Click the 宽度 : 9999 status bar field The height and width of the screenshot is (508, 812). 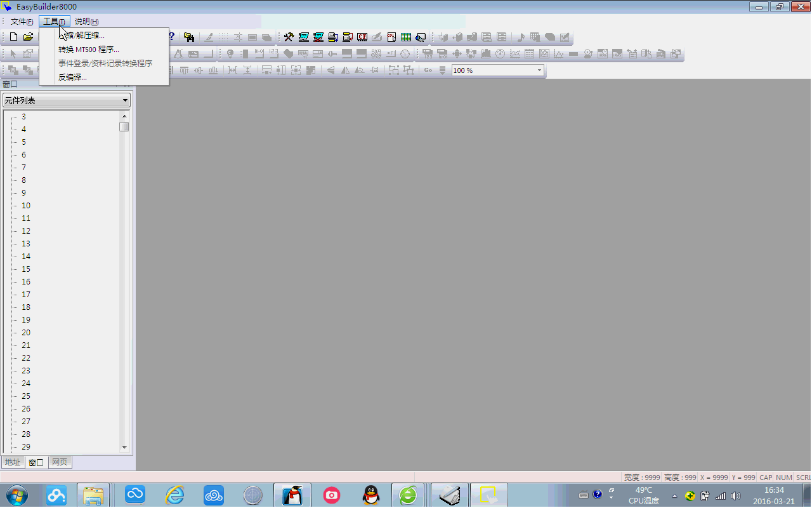(x=642, y=478)
